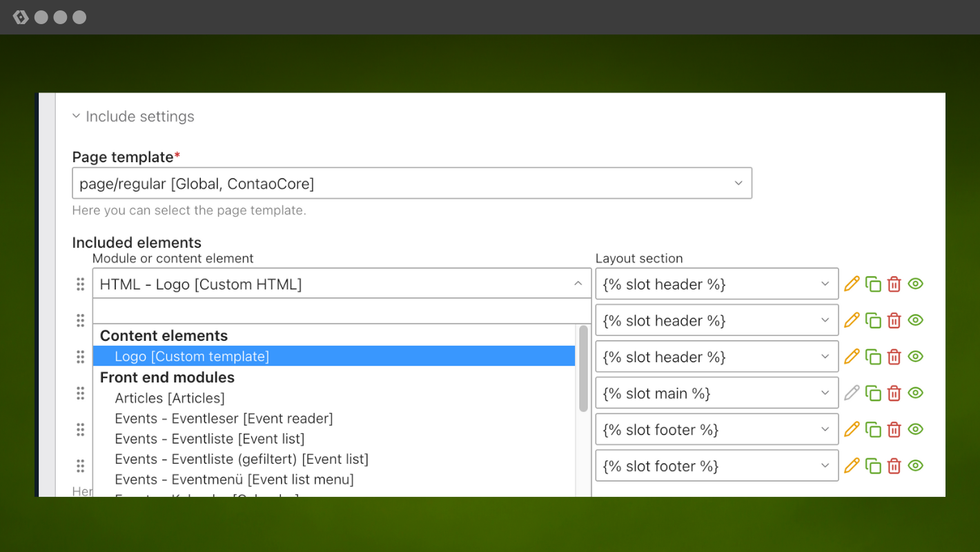Toggle visibility eye on last footer row
The image size is (980, 552).
click(x=915, y=466)
